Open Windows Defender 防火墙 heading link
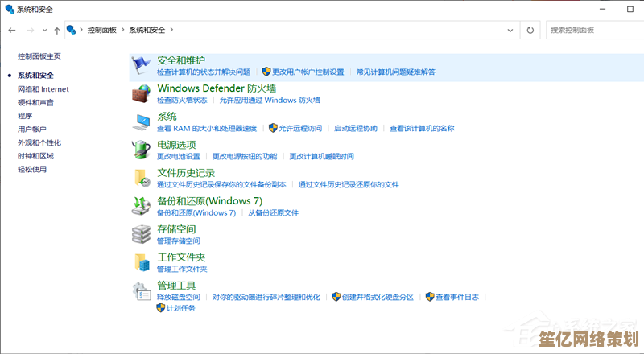This screenshot has width=644, height=354. click(217, 88)
